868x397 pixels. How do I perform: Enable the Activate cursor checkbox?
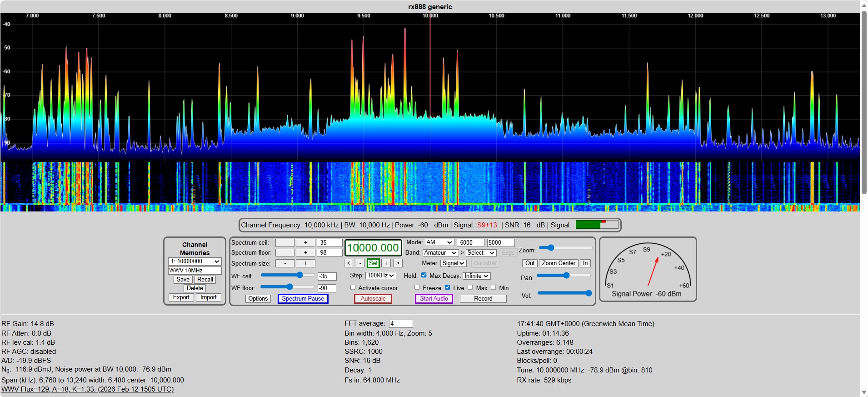click(x=353, y=287)
